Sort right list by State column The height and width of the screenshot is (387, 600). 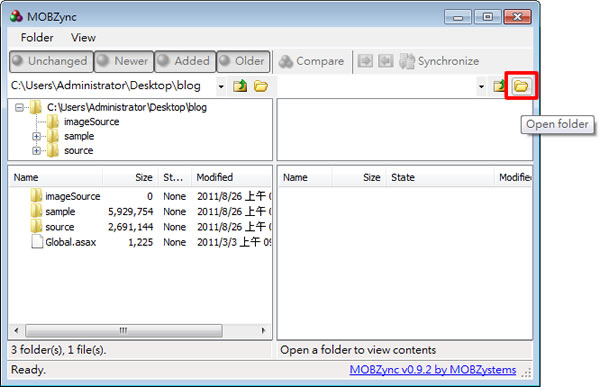tap(440, 177)
